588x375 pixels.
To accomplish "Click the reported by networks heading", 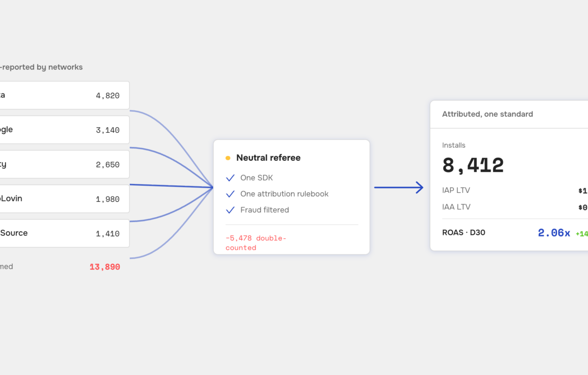I will click(x=41, y=67).
